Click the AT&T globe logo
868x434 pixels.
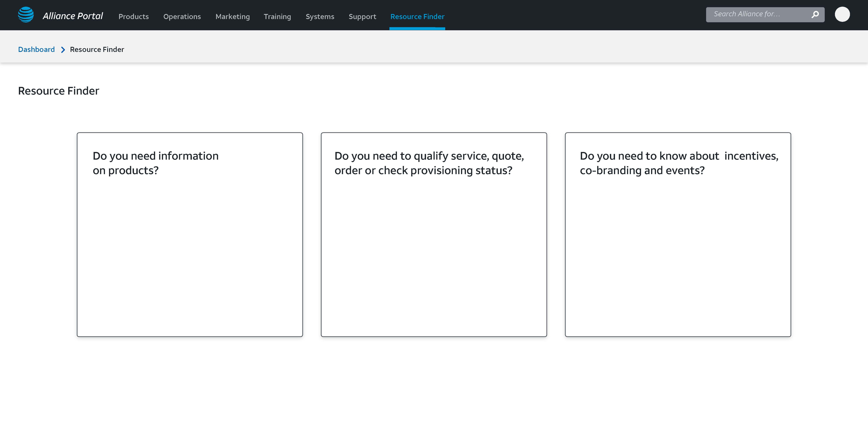26,15
